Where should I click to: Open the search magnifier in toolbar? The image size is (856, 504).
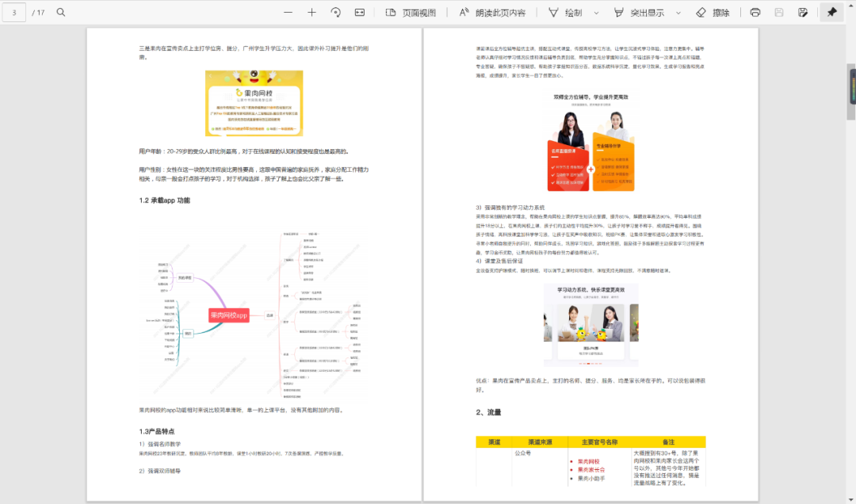(x=60, y=12)
